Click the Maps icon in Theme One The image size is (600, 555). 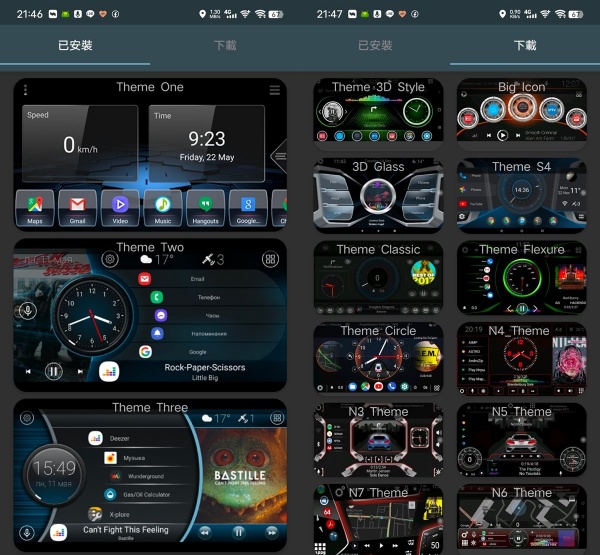pyautogui.click(x=35, y=208)
